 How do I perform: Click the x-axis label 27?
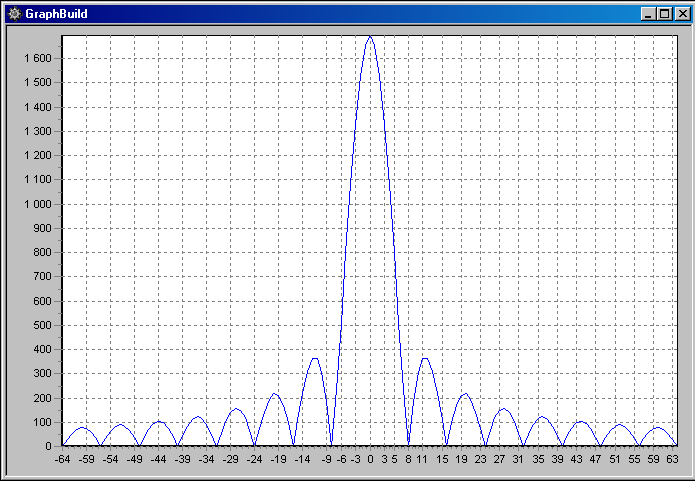click(x=500, y=459)
